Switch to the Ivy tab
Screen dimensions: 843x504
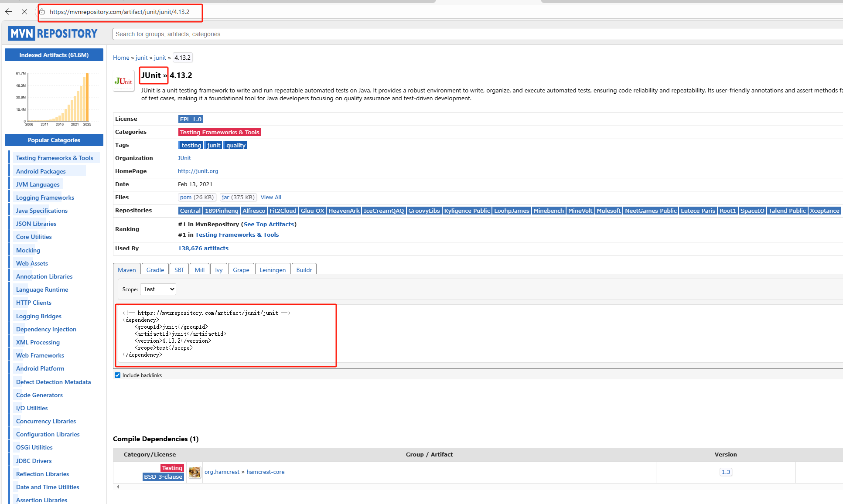coord(219,270)
